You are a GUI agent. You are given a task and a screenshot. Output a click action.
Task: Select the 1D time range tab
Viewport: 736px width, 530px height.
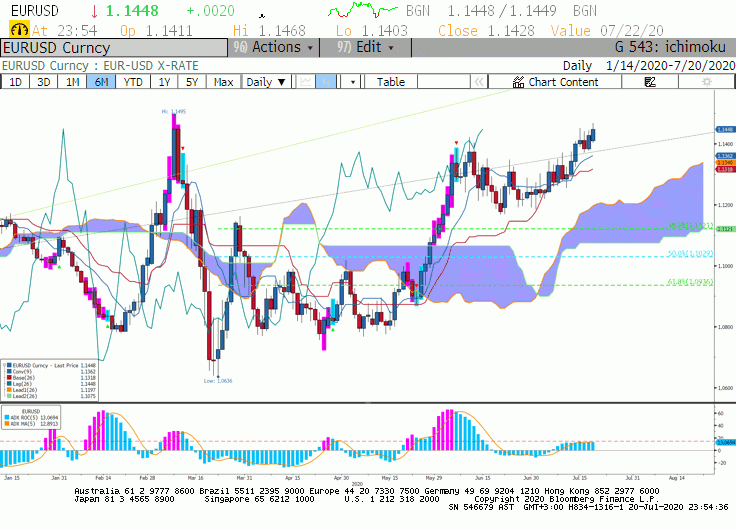15,82
